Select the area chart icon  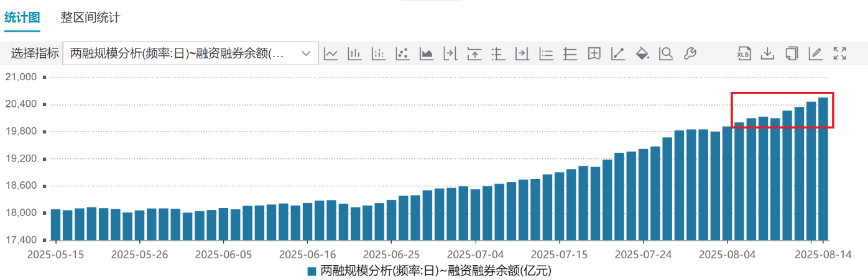tap(426, 54)
